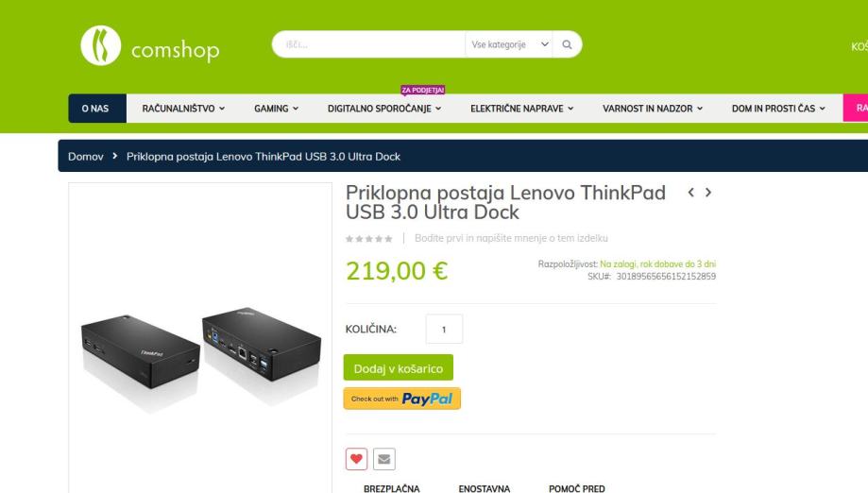Open the Digitalno sporočanje menu
The height and width of the screenshot is (493, 868).
(x=384, y=109)
